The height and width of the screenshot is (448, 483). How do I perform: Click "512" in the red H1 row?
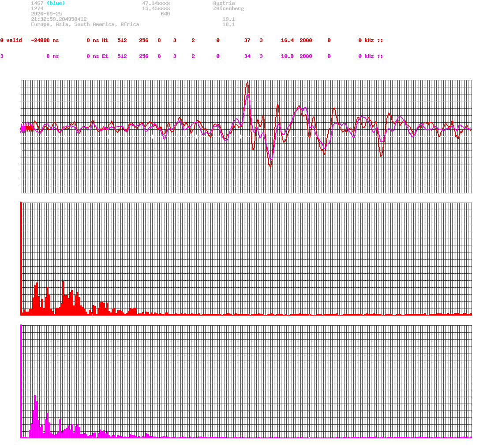[122, 40]
